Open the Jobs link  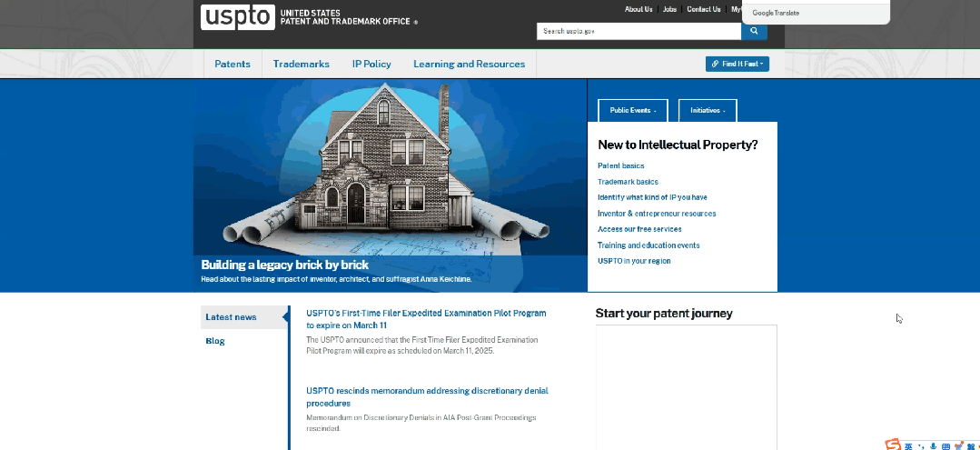coord(670,9)
